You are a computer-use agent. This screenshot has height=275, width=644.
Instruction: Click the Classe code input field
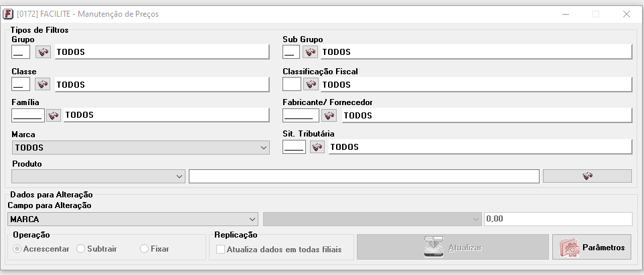21,84
